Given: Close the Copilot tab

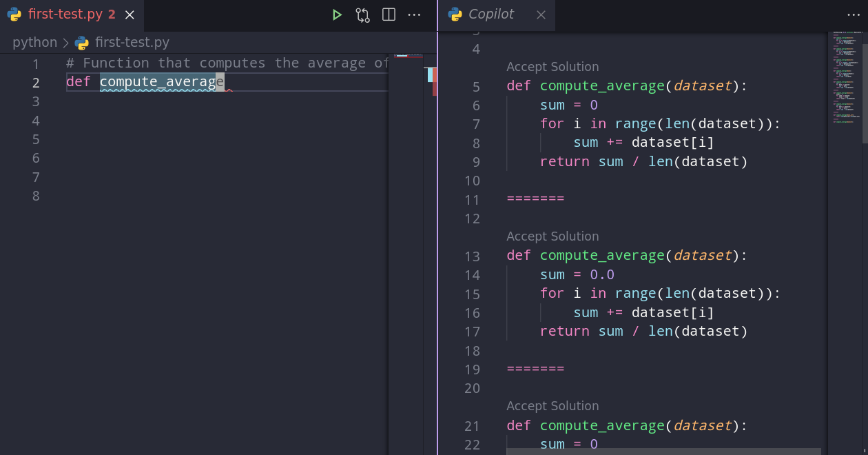Looking at the screenshot, I should click(x=541, y=14).
